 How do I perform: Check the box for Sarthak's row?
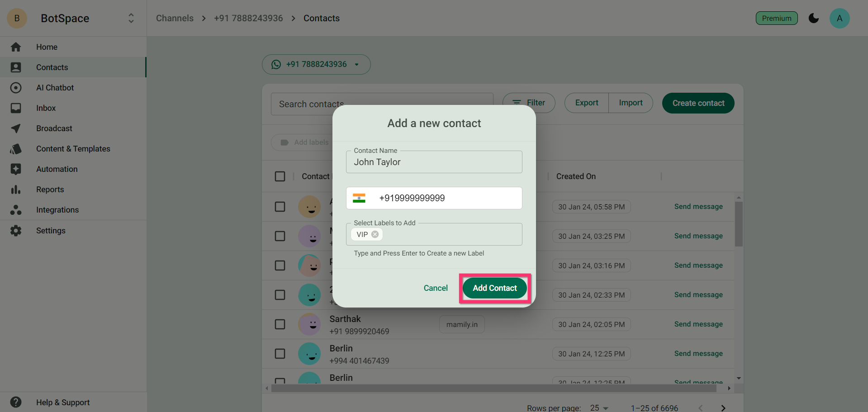pyautogui.click(x=280, y=324)
